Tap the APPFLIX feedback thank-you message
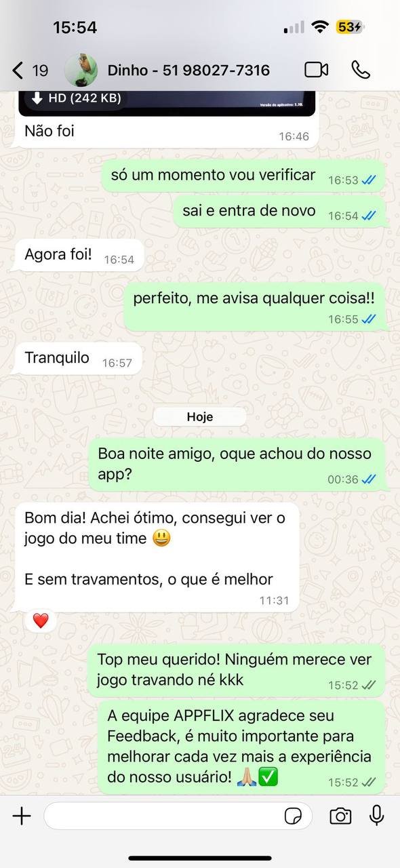Screen dimensions: 400x868 [242, 747]
